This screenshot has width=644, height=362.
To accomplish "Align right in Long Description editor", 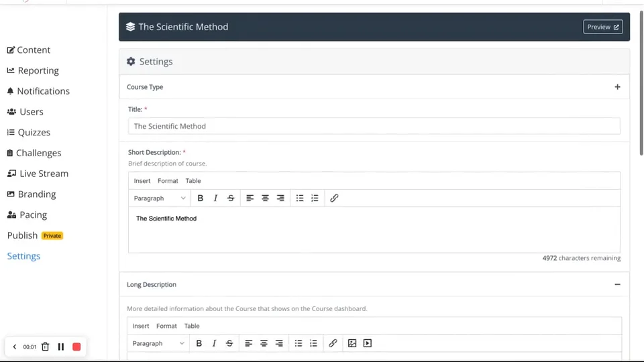I will (279, 343).
